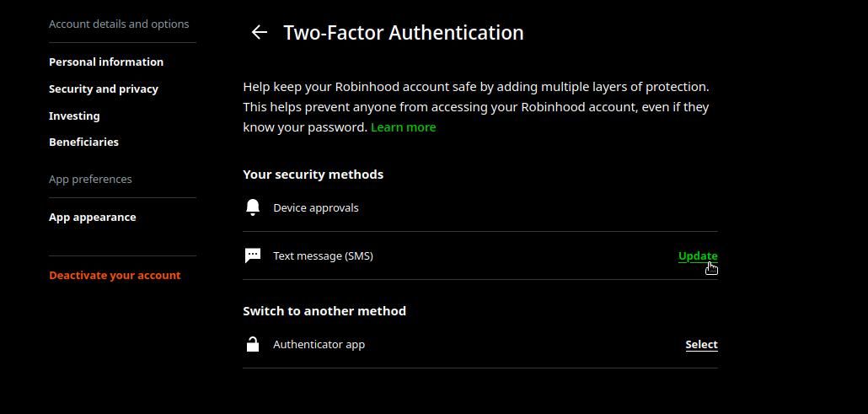Click the Two-Factor Authentication page title
The height and width of the screenshot is (414, 868).
pos(404,32)
